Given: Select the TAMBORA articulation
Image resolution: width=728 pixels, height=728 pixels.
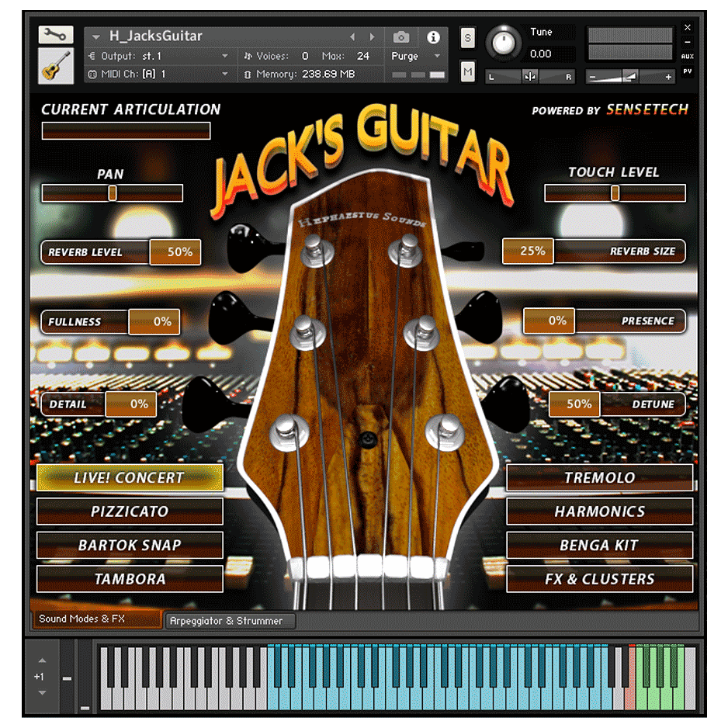Looking at the screenshot, I should click(x=130, y=579).
